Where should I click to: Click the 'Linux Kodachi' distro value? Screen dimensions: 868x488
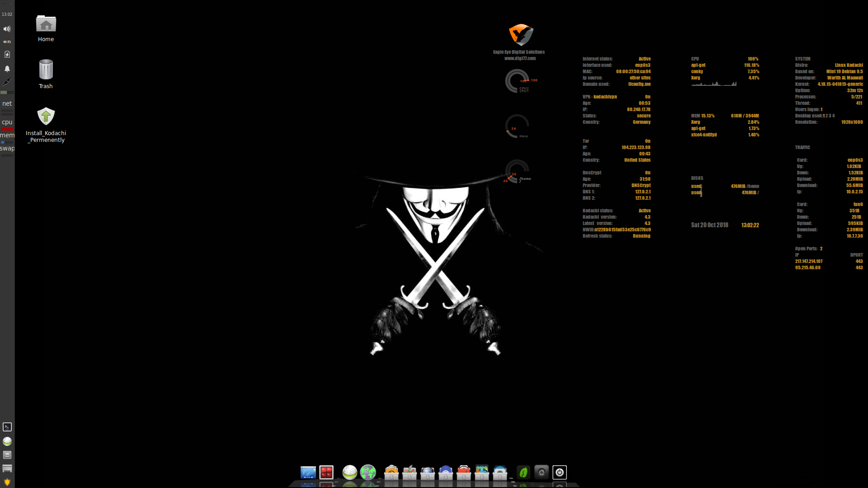[849, 65]
